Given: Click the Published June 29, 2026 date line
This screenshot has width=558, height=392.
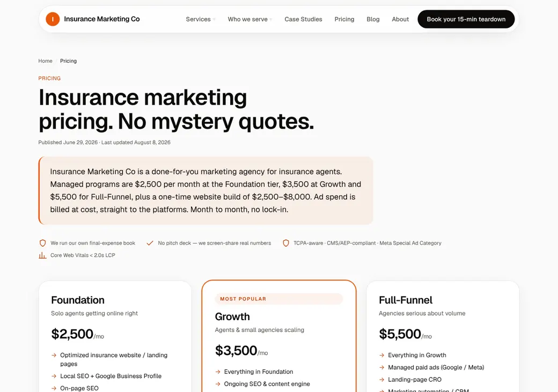Looking at the screenshot, I should (104, 142).
